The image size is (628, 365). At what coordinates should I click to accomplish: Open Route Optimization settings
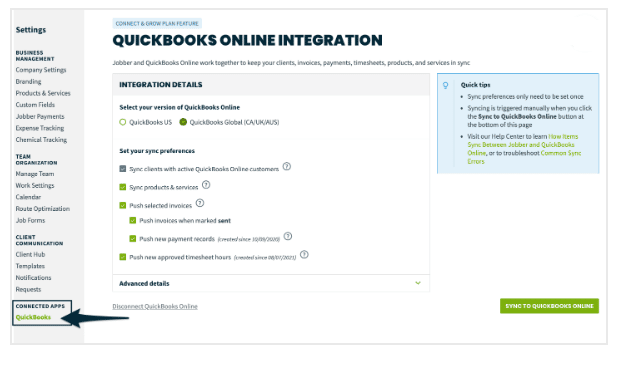tap(42, 209)
